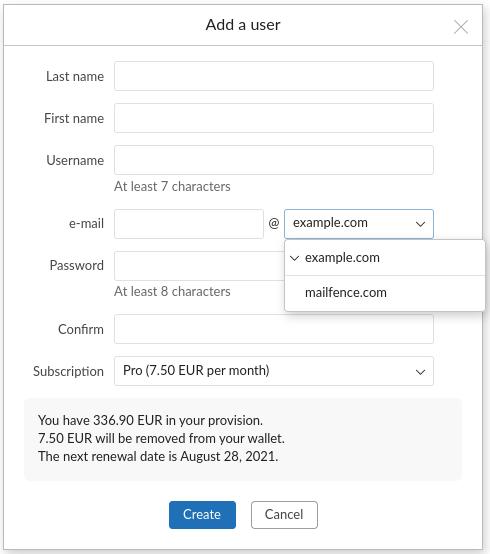Click the chevron arrow of domain selector
This screenshot has width=490, height=554.
click(420, 224)
